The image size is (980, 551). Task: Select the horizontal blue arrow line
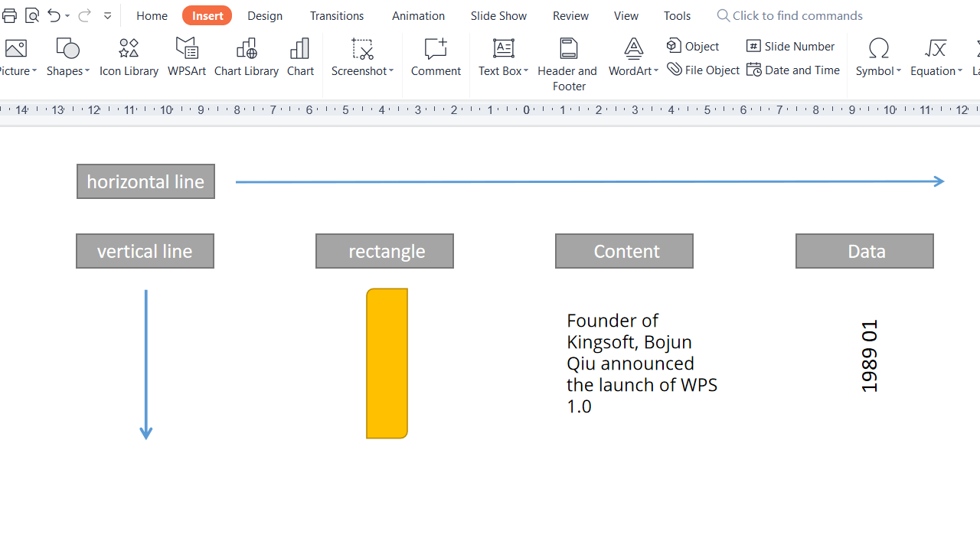coord(590,181)
